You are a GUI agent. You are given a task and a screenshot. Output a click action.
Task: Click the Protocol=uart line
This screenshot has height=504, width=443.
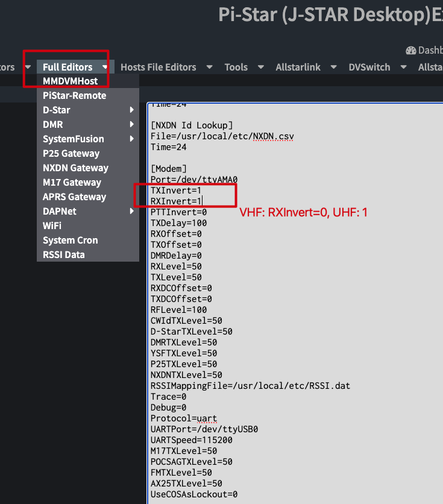tap(184, 418)
